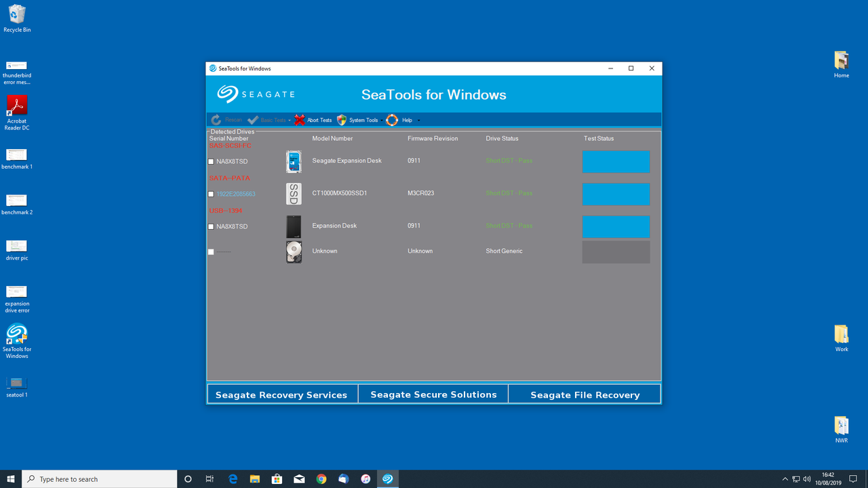The height and width of the screenshot is (488, 868).
Task: Click firmware revision M3CR023
Action: 421,193
